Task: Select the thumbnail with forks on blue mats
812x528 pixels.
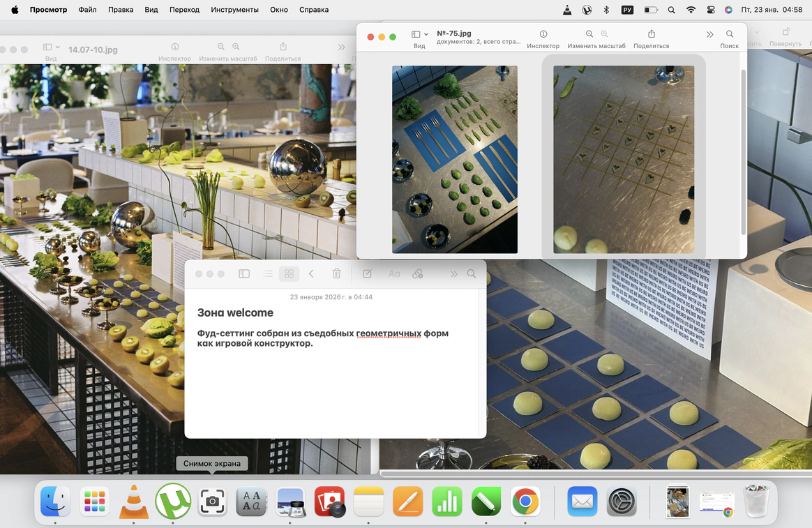Action: coord(454,159)
